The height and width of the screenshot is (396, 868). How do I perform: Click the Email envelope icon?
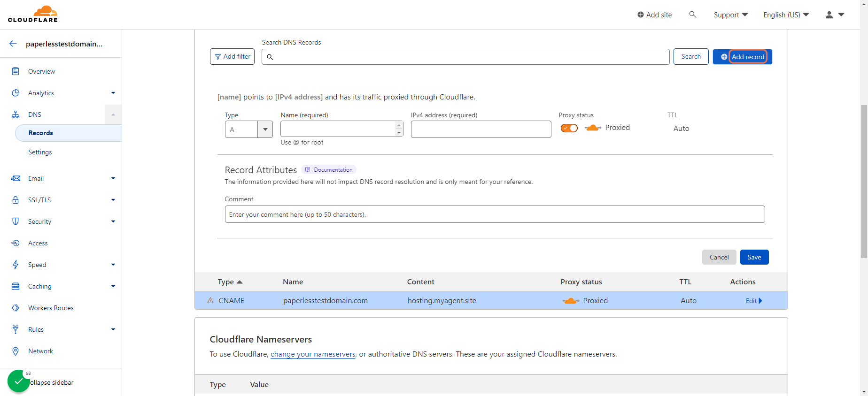coord(15,178)
